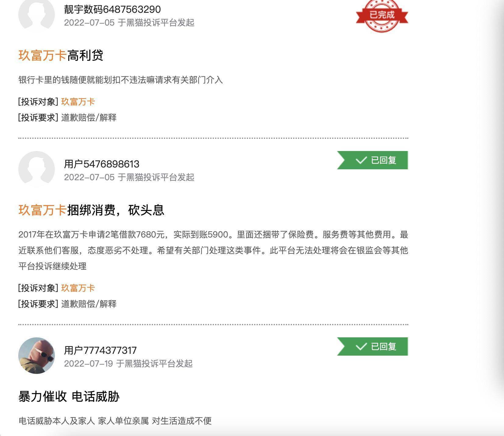This screenshot has width=504, height=436.
Task: Click checkmark in second 已回复 banner
Action: point(361,346)
